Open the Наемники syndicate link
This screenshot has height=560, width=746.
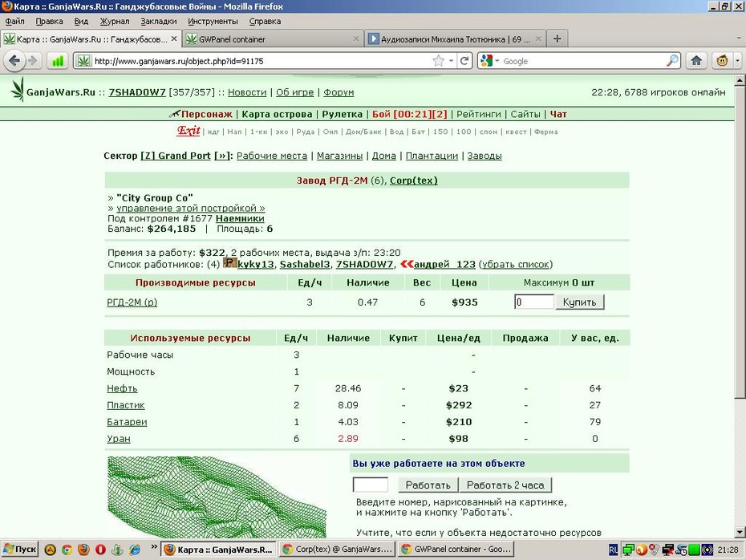tap(240, 218)
